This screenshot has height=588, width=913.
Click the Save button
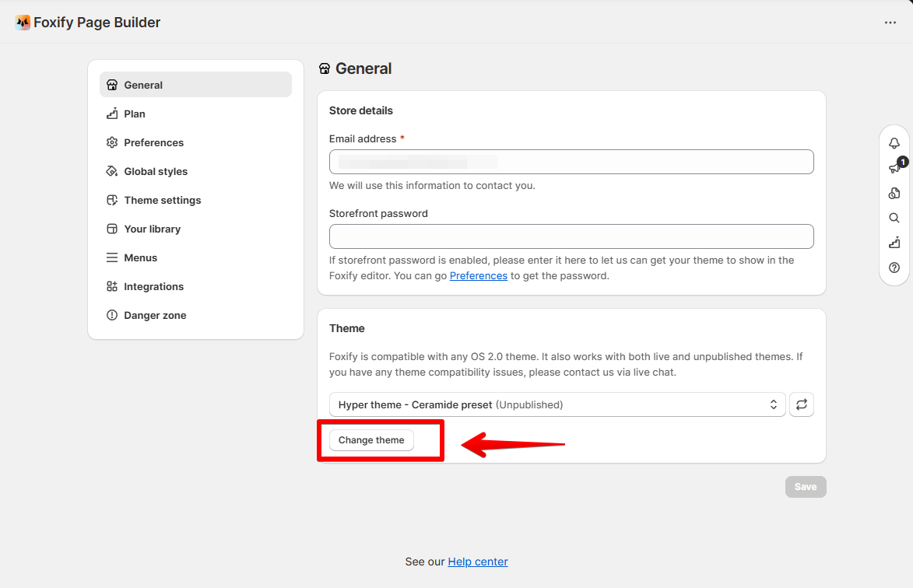(x=806, y=487)
